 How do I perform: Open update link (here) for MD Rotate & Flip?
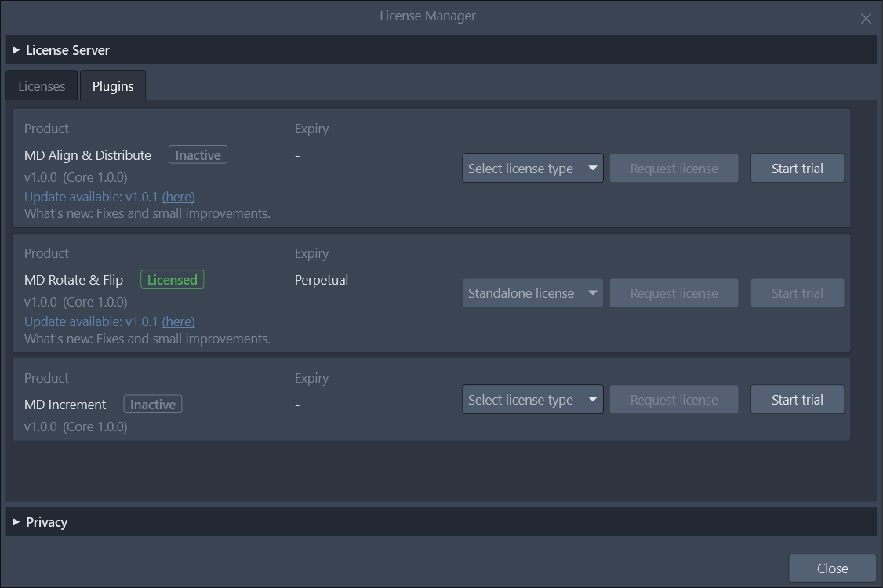pos(179,321)
